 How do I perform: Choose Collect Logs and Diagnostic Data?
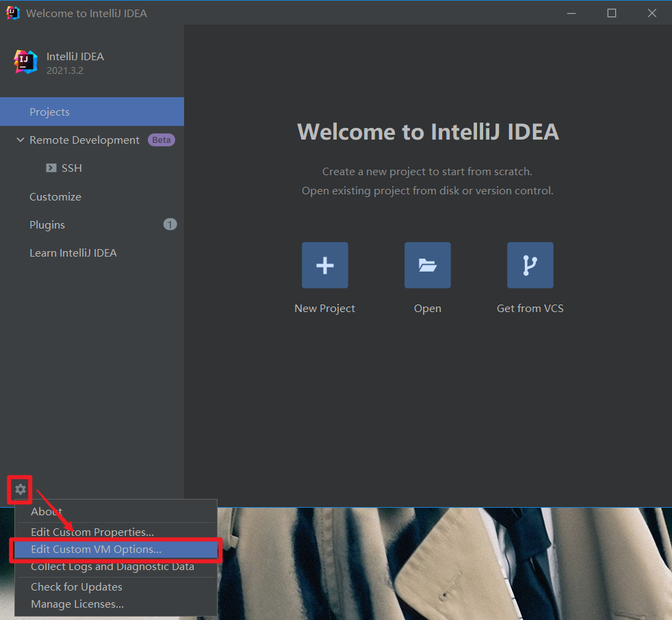pyautogui.click(x=116, y=567)
